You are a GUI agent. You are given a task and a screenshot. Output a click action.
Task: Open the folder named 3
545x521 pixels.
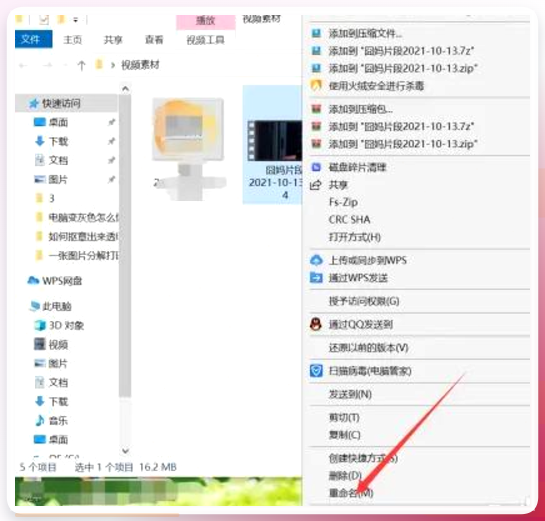(51, 198)
